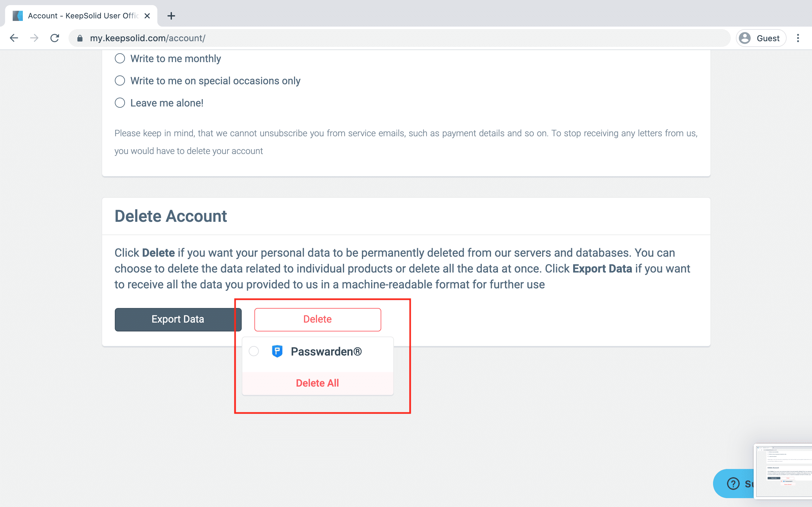This screenshot has height=507, width=812.
Task: Click the site lock icon
Action: coord(80,39)
